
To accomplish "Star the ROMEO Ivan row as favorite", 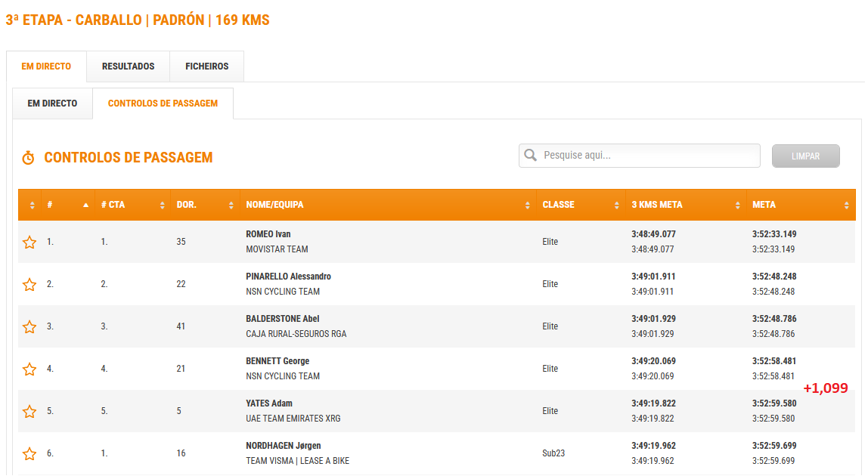I will tap(29, 243).
